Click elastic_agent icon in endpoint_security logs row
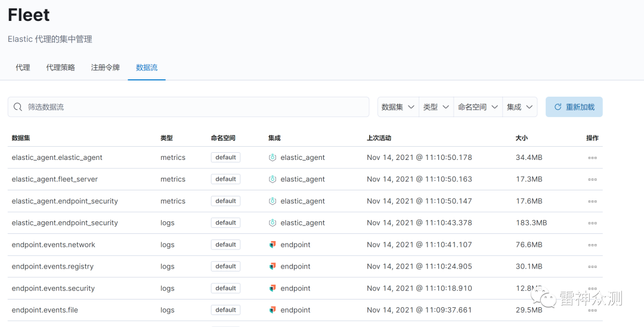The image size is (644, 327). tap(273, 223)
